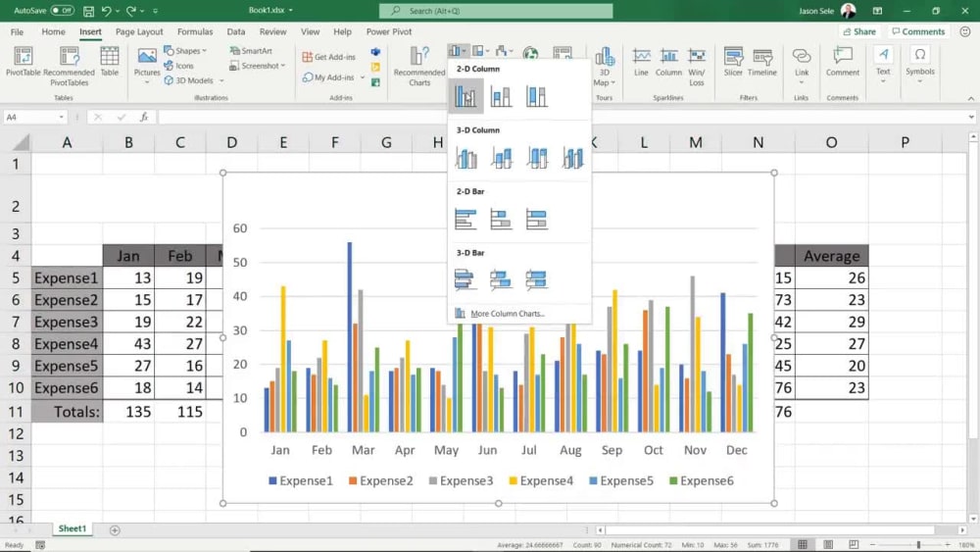
Task: Insert the 3-D 100% Stacked Bar chart
Action: (537, 280)
